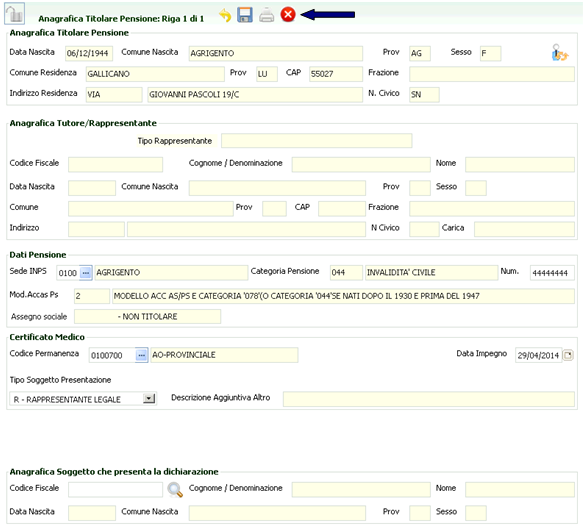Viewport: 583px width, 530px height.
Task: Click the Comune Residenza field GALLICANO
Action: pos(155,74)
